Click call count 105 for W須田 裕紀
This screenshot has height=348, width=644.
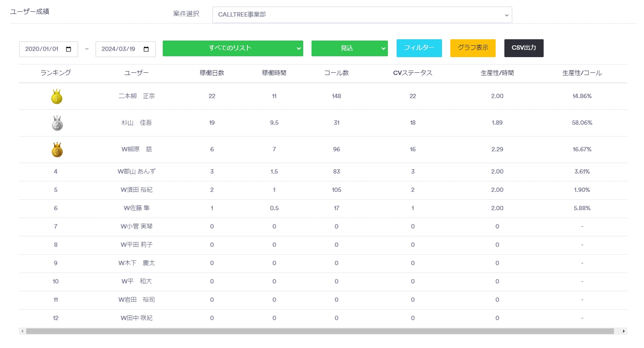coord(336,190)
